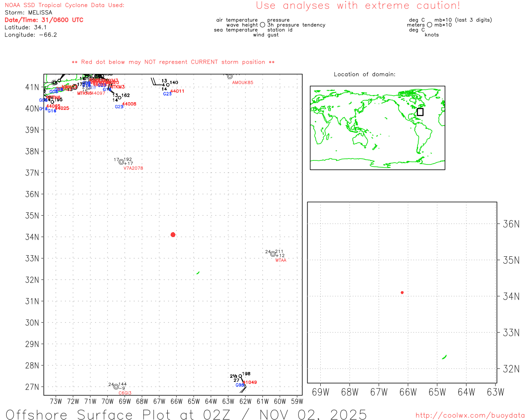Click buoy 44025 station label
The height and width of the screenshot is (420, 525).
[62, 108]
